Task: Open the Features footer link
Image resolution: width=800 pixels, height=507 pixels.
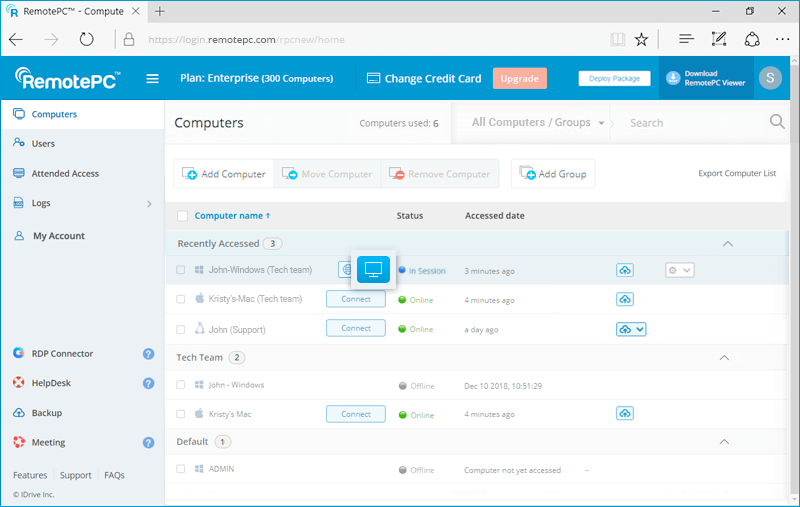Action: pyautogui.click(x=30, y=475)
